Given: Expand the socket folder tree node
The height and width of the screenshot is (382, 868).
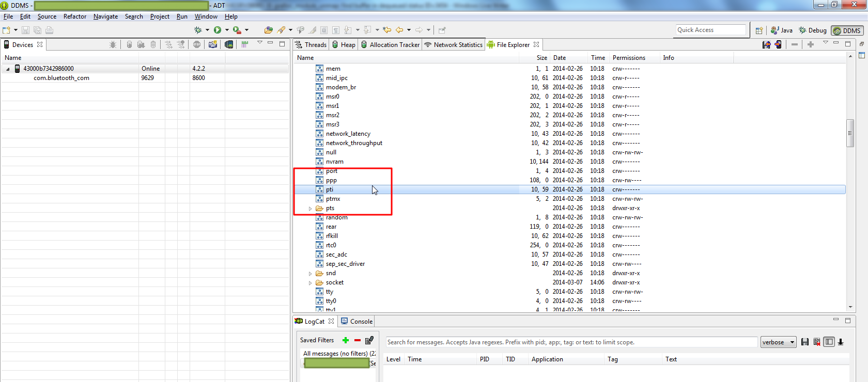Looking at the screenshot, I should pos(311,283).
